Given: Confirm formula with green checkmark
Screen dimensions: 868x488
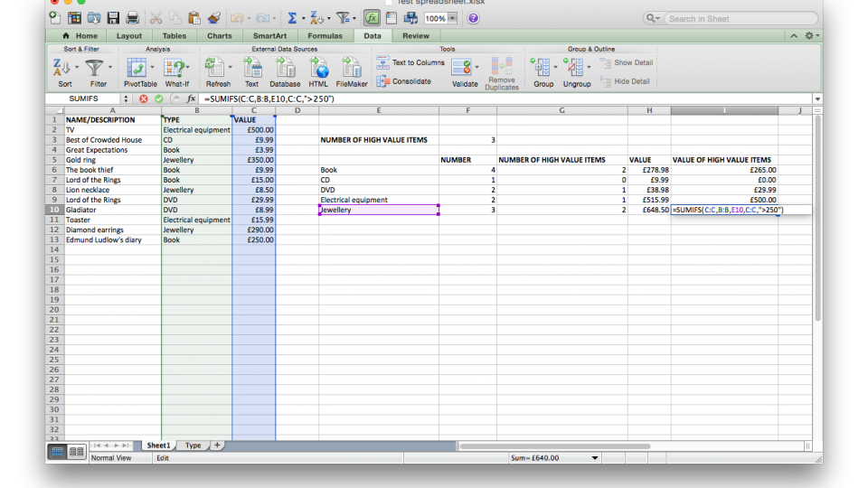Looking at the screenshot, I should (x=159, y=99).
